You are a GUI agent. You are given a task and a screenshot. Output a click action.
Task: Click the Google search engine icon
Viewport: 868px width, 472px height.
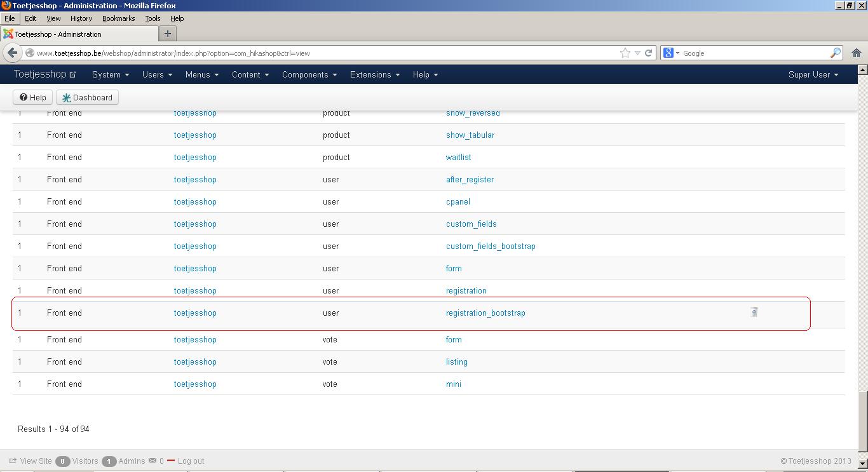pos(668,53)
